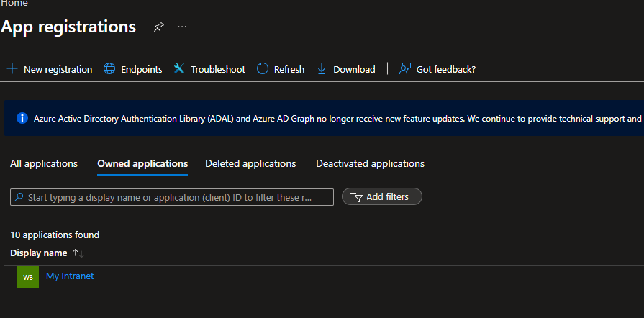Open Endpoints label in toolbar
This screenshot has width=644, height=318.
(142, 70)
